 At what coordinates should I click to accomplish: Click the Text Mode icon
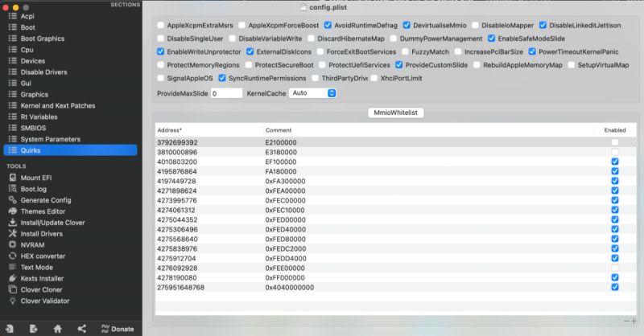13,267
